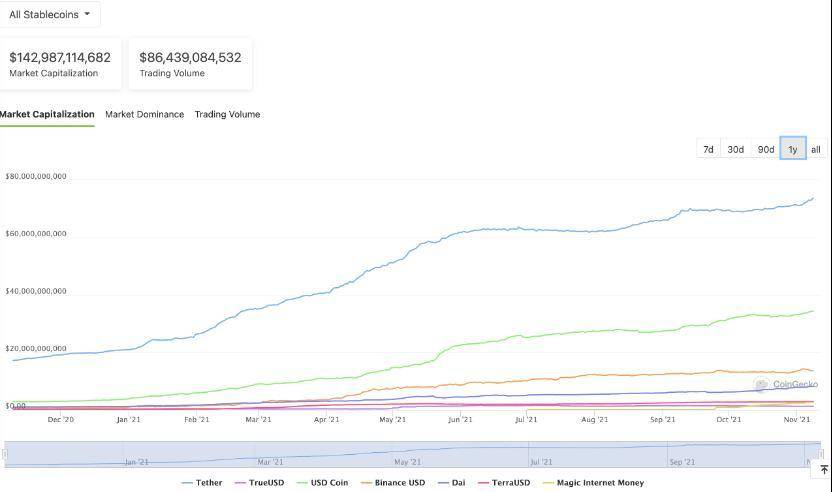The image size is (832, 492).
Task: Select the 1y range button
Action: (x=793, y=149)
